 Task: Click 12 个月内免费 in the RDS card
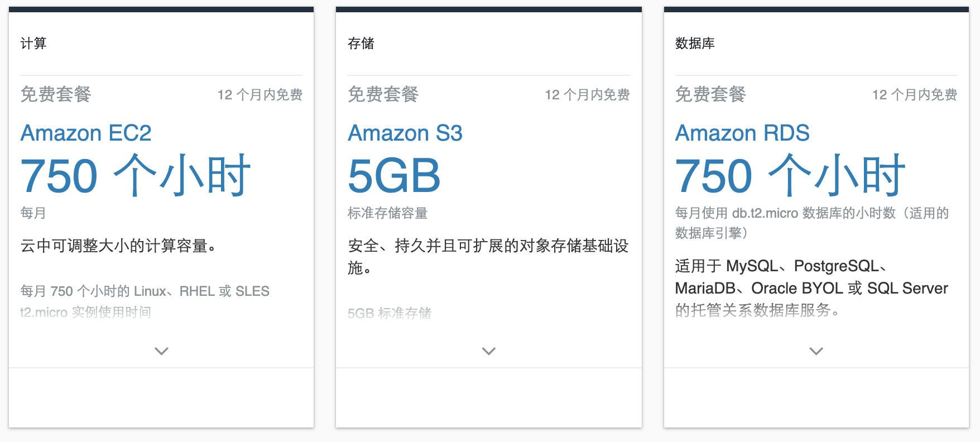(x=915, y=95)
